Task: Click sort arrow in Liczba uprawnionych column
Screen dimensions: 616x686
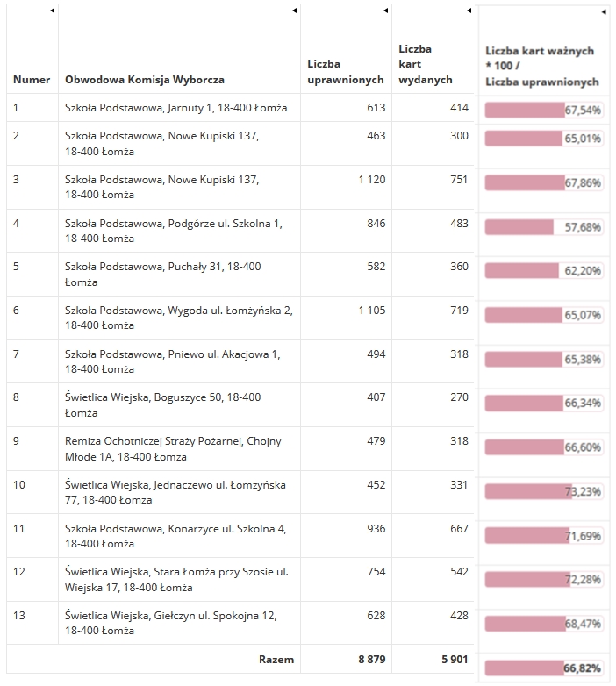Action: coord(386,11)
